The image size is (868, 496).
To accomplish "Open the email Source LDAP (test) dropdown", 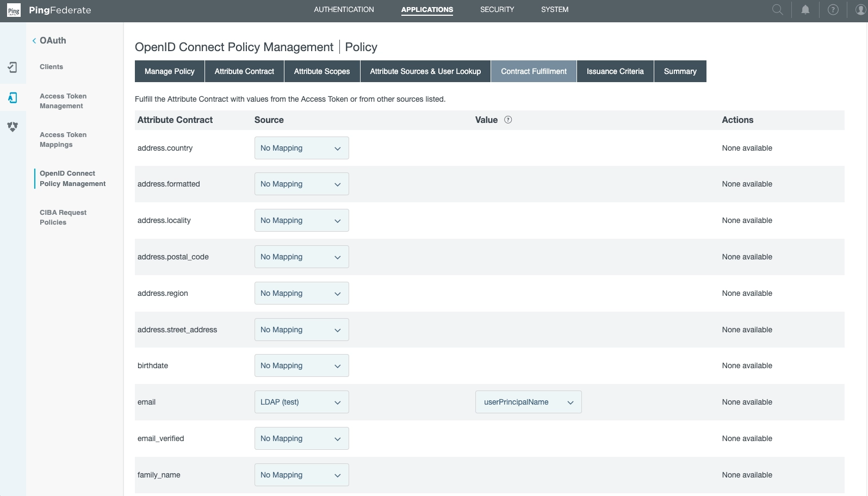I will pyautogui.click(x=301, y=402).
